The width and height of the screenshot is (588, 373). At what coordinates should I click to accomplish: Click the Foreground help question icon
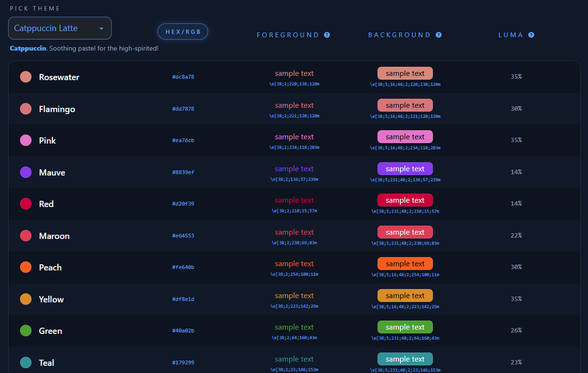coord(327,35)
